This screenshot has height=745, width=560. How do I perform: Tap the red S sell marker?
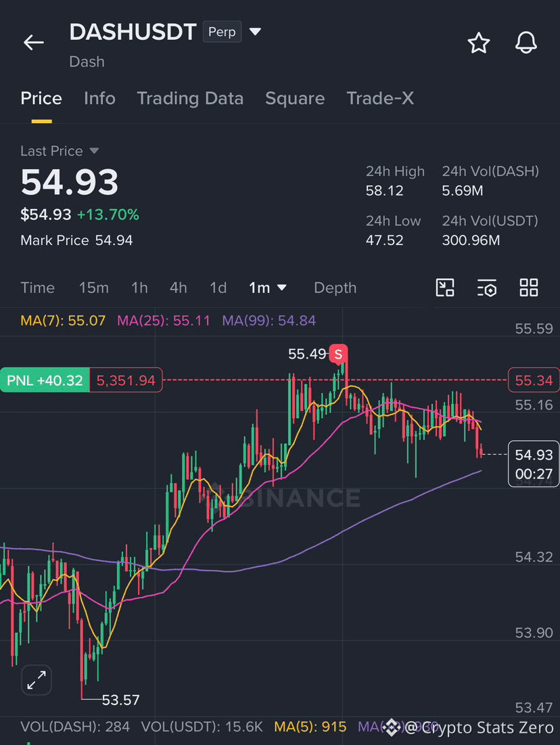(338, 354)
